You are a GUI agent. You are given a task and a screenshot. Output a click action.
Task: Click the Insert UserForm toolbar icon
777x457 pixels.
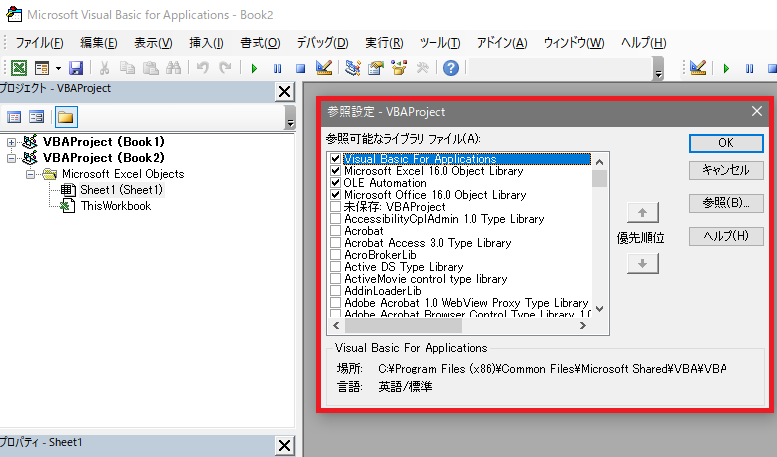pos(42,68)
